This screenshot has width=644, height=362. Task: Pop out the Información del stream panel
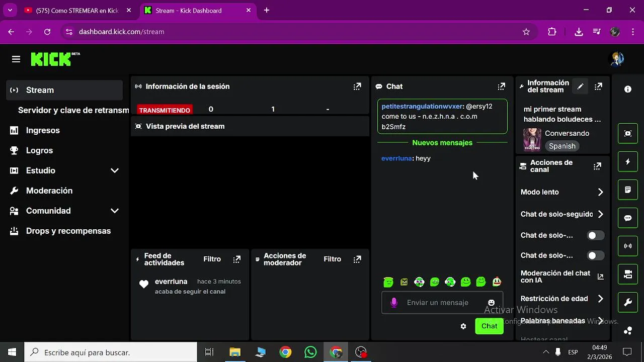(598, 86)
